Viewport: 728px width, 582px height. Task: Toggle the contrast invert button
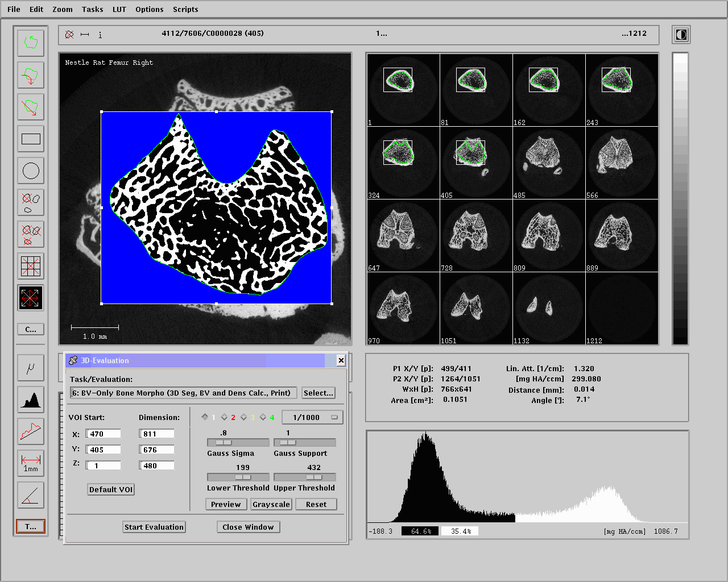click(681, 35)
